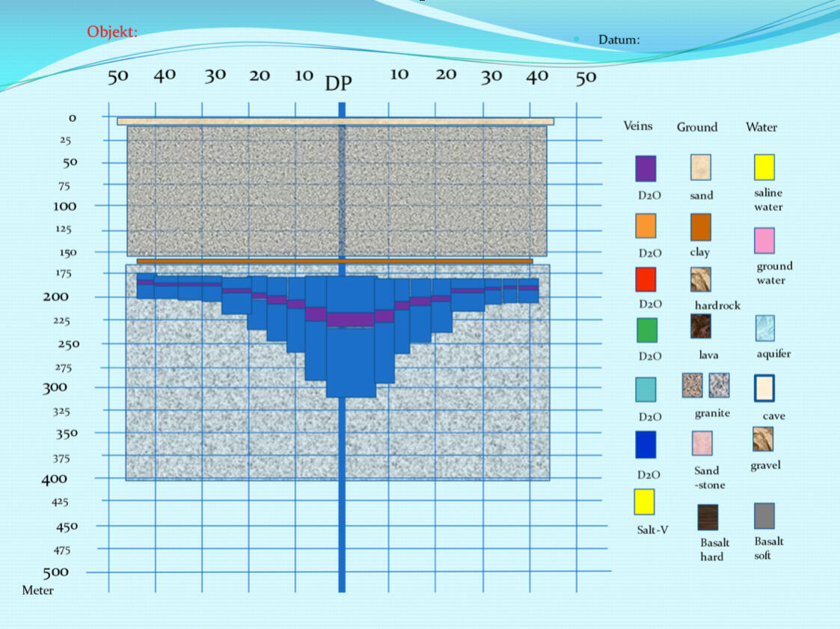The width and height of the screenshot is (840, 629).
Task: Click the DP label above the chart
Action: 338,83
